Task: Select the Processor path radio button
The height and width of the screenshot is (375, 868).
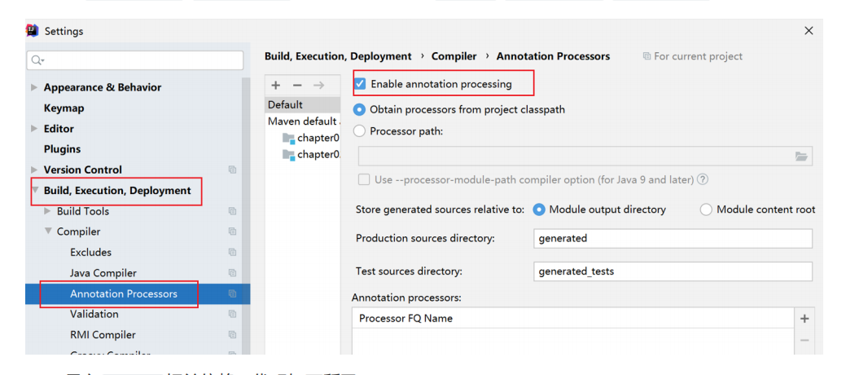Action: (x=359, y=130)
